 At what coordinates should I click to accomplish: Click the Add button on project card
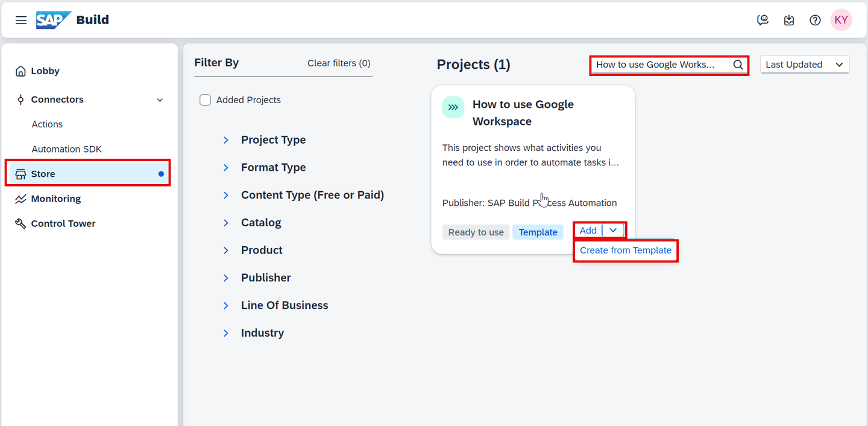588,230
